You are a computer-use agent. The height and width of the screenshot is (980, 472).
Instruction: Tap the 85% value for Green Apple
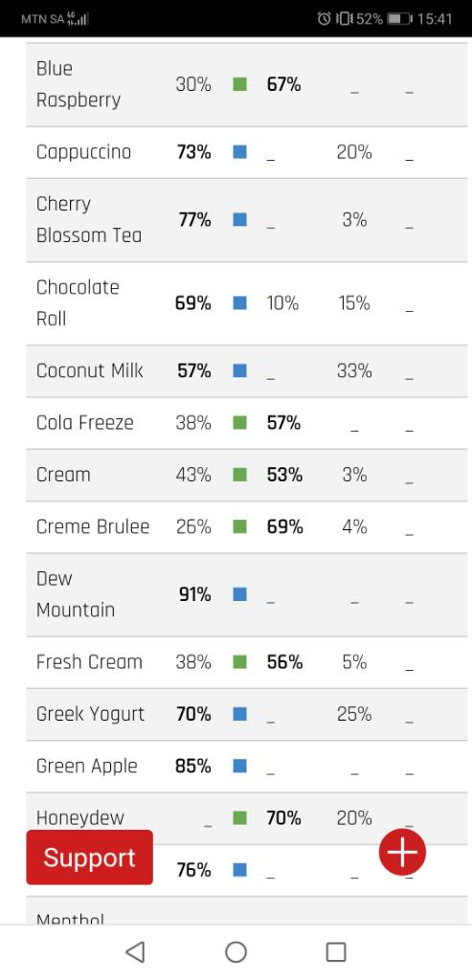[x=193, y=766]
